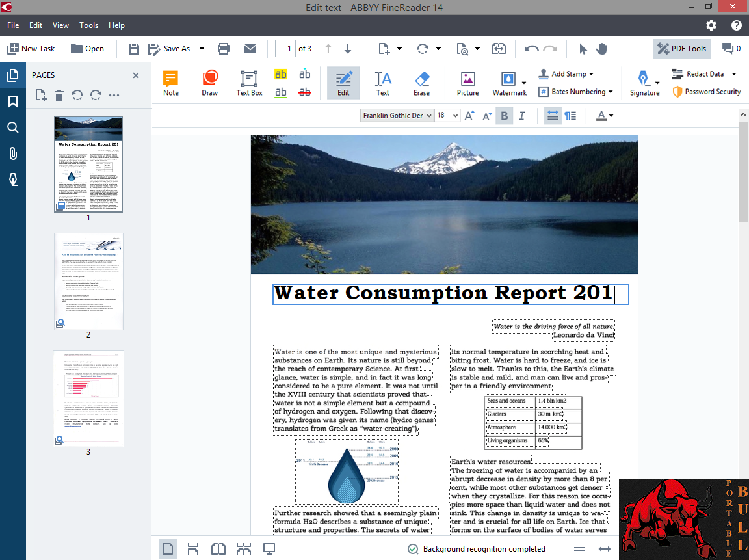Open the comments pane

[731, 49]
